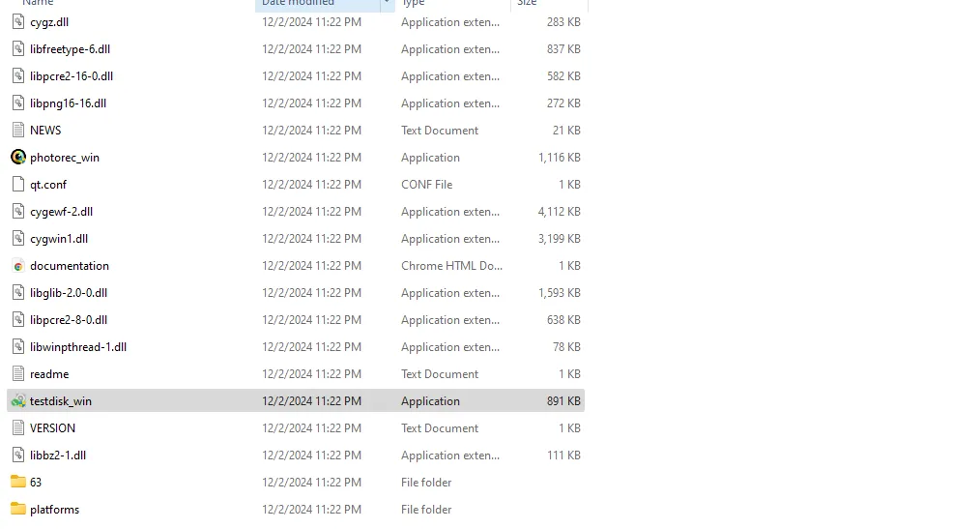980x529 pixels.
Task: Select the 63 folder icon
Action: click(x=18, y=483)
